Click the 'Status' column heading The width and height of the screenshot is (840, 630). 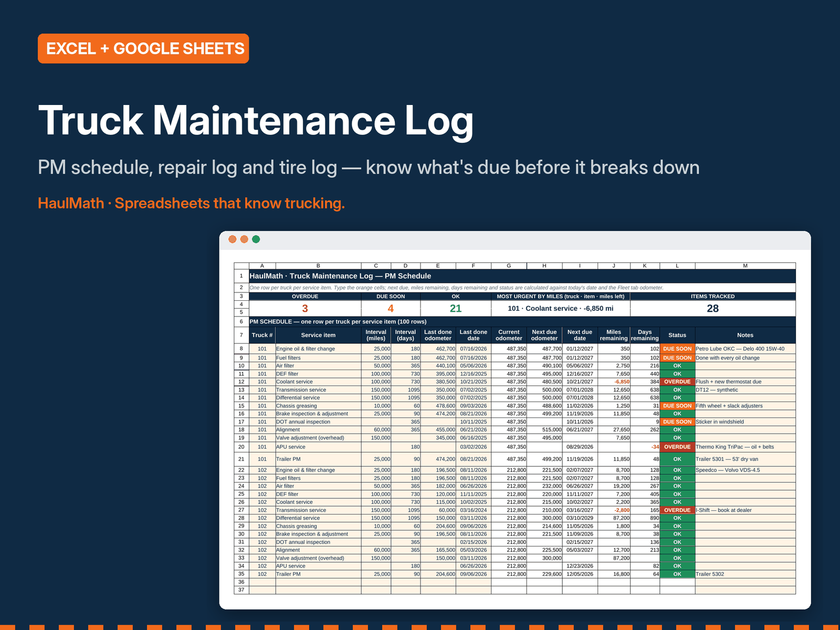click(677, 335)
